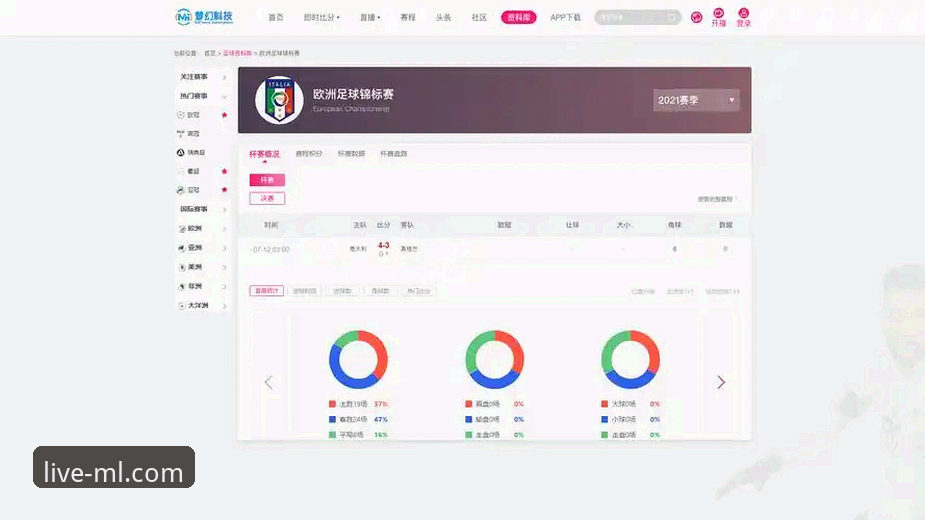Viewport: 925px width, 520px height.
Task: Click the APP下载 link
Action: (565, 18)
